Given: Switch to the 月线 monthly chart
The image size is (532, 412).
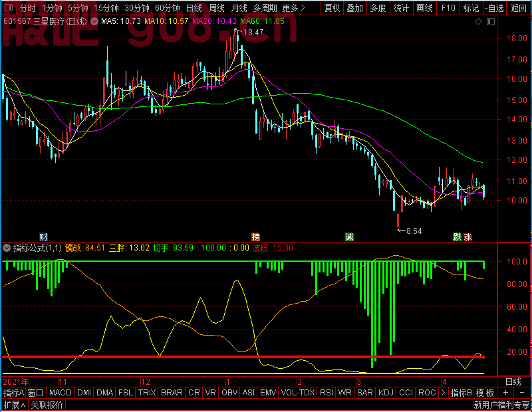Looking at the screenshot, I should [239, 8].
